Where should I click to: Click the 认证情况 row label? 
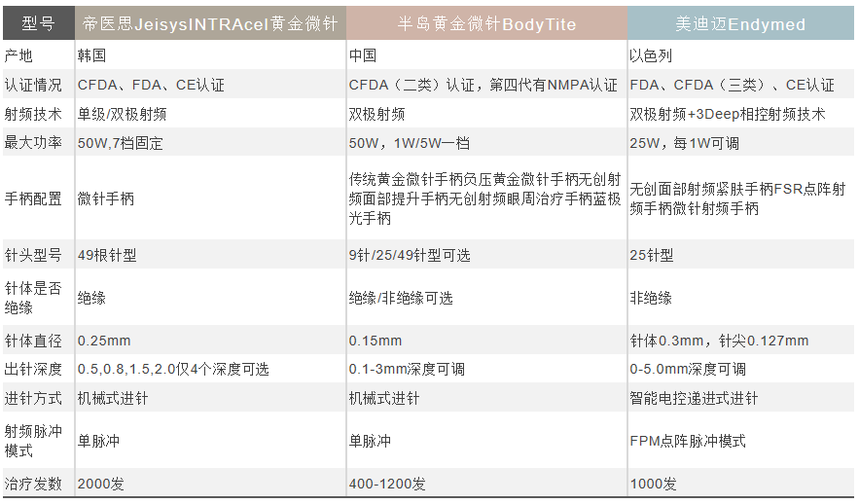coord(38,85)
